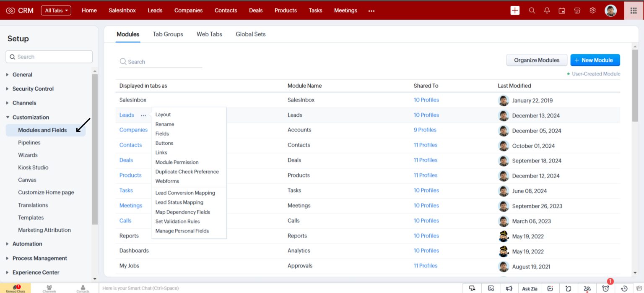Click the Smart Chat input bar

tap(281, 288)
